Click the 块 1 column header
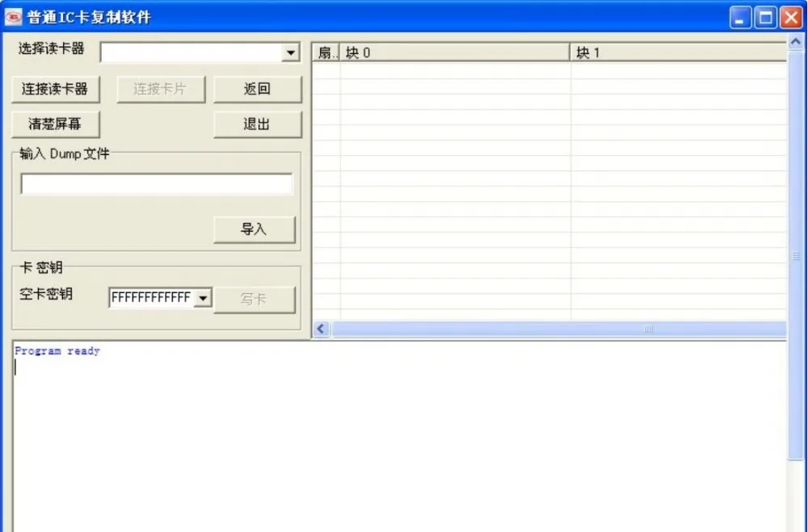The image size is (808, 532). (x=678, y=52)
